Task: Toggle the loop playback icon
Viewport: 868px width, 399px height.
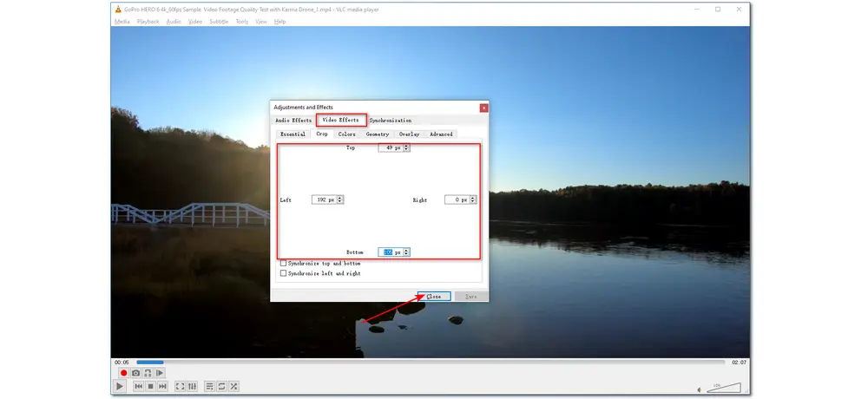Action: click(221, 386)
